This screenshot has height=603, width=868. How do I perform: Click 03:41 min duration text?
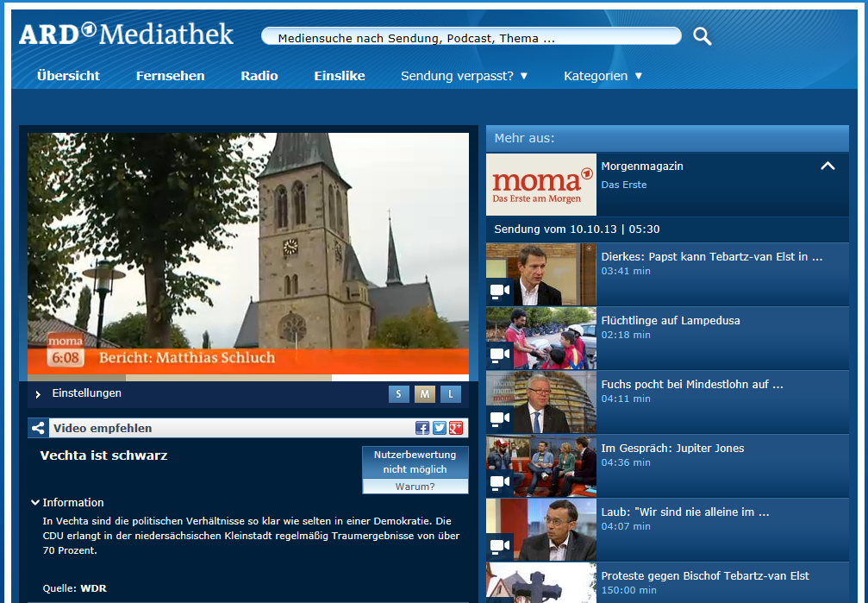click(x=626, y=271)
